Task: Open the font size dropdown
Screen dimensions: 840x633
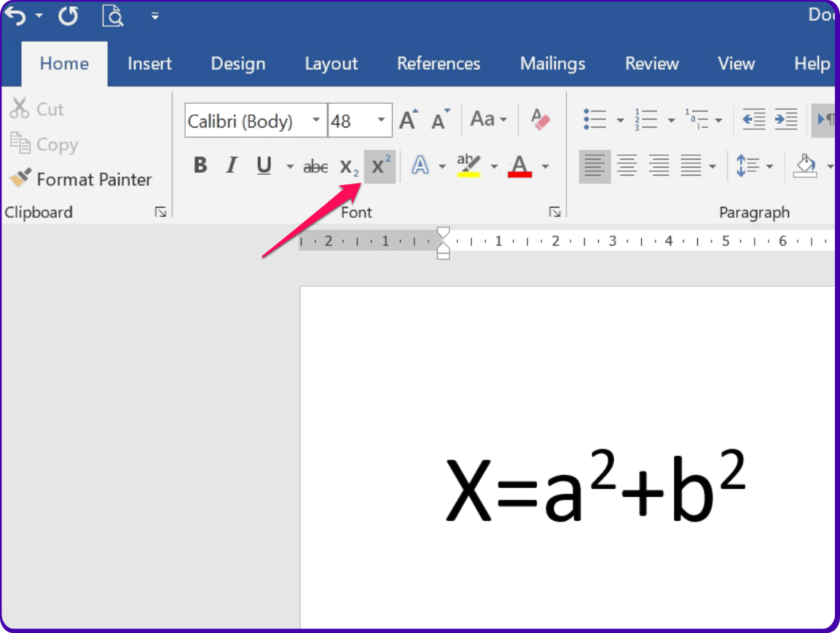Action: [380, 120]
